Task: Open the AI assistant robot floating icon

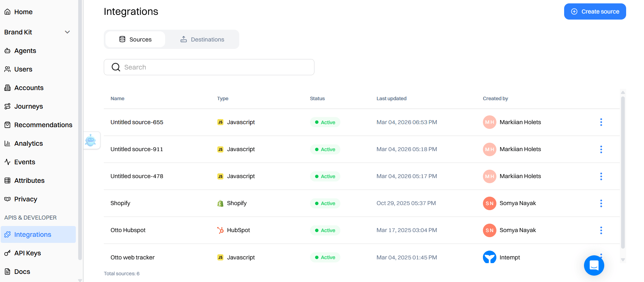Action: pyautogui.click(x=91, y=140)
